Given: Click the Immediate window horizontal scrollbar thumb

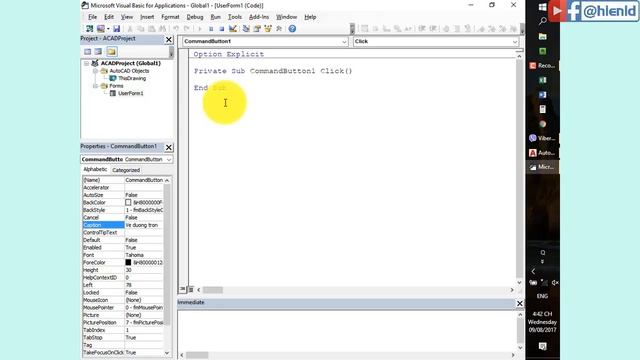Looking at the screenshot, I should (197, 355).
